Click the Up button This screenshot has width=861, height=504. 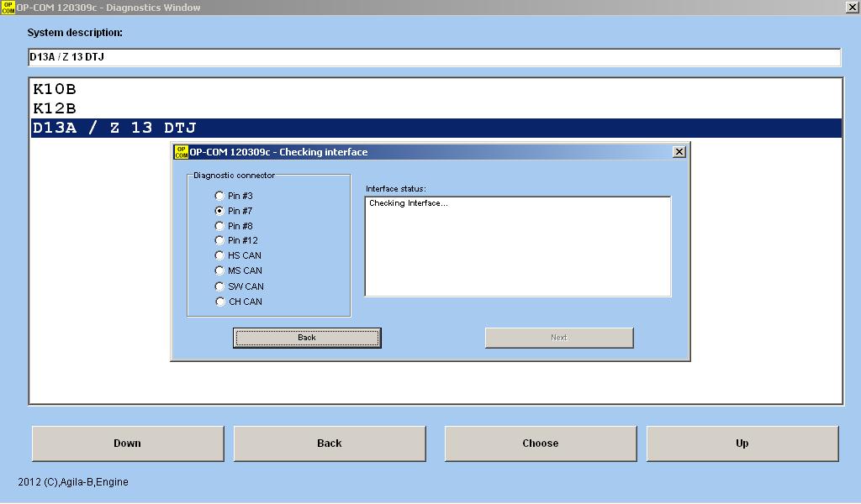point(742,444)
